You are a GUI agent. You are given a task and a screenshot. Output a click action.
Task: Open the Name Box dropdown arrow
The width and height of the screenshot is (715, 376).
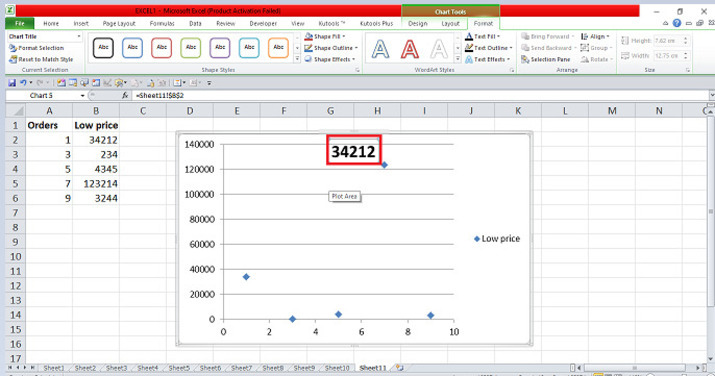point(83,95)
